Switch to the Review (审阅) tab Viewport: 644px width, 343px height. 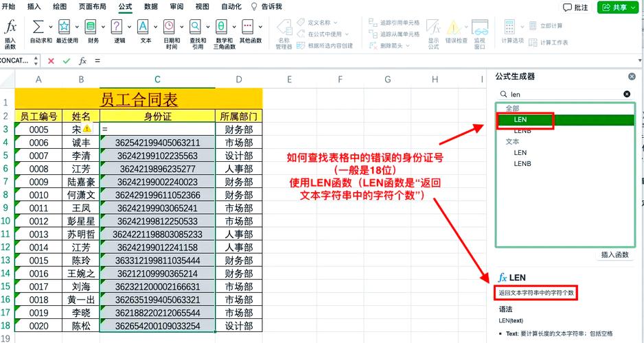pos(176,7)
